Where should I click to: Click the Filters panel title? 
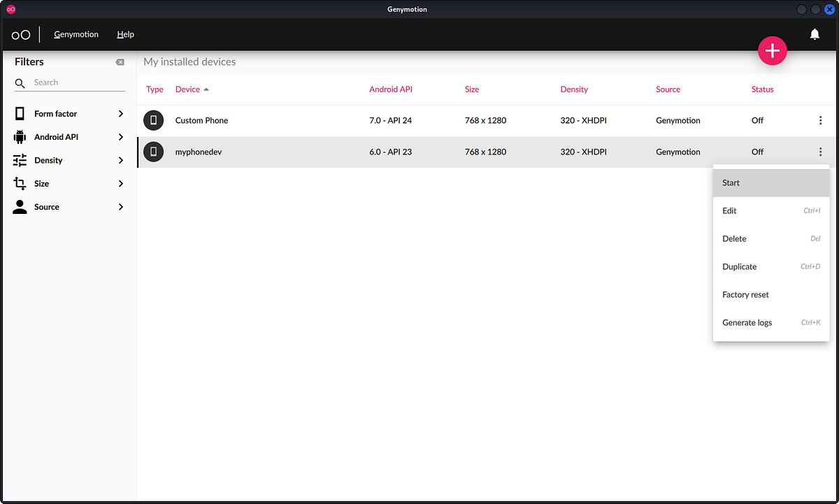[x=29, y=62]
